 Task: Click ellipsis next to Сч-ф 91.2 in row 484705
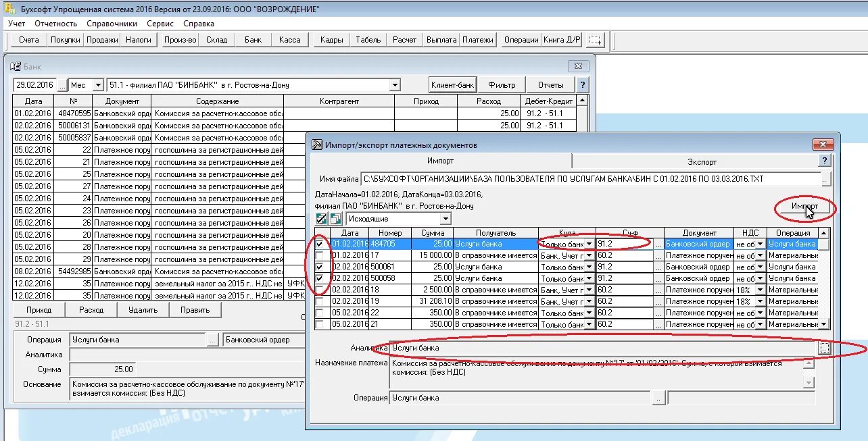(x=658, y=244)
